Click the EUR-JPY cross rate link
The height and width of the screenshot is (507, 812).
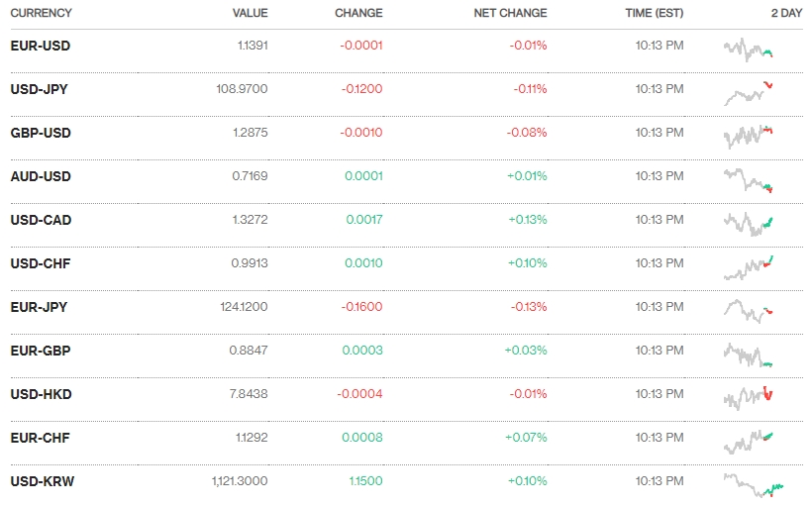coord(39,307)
